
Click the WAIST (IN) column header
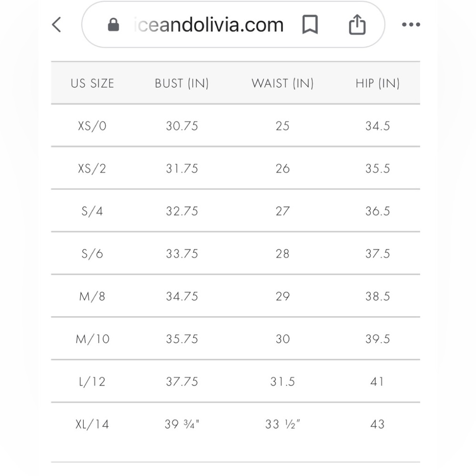[x=282, y=83]
